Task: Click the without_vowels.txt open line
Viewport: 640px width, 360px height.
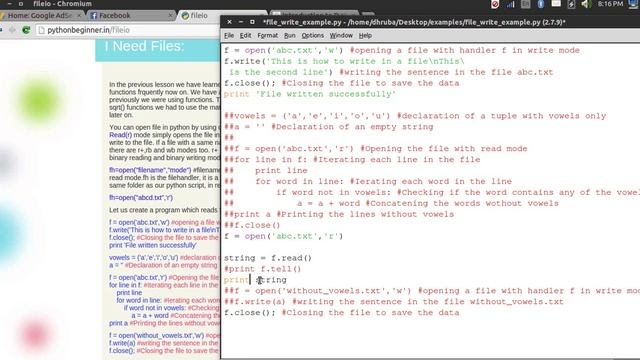Action: (x=432, y=291)
